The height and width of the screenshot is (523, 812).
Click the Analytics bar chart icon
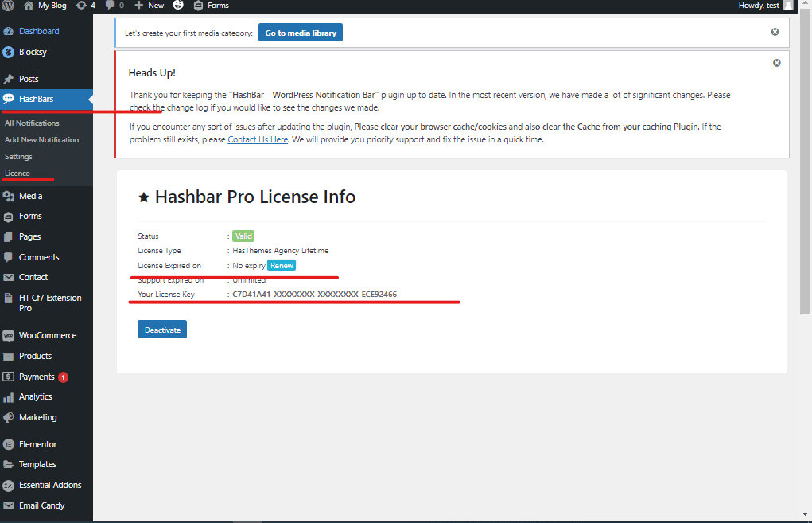click(8, 397)
